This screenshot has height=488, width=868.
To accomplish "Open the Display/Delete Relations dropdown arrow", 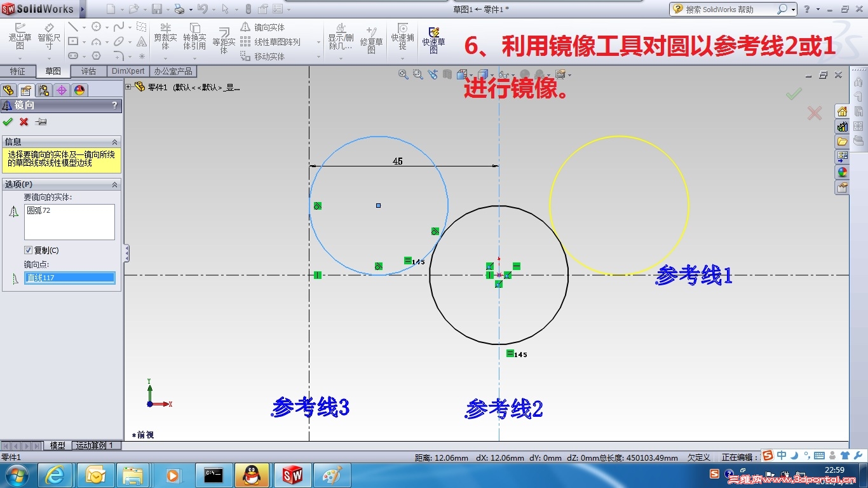I will tap(341, 59).
